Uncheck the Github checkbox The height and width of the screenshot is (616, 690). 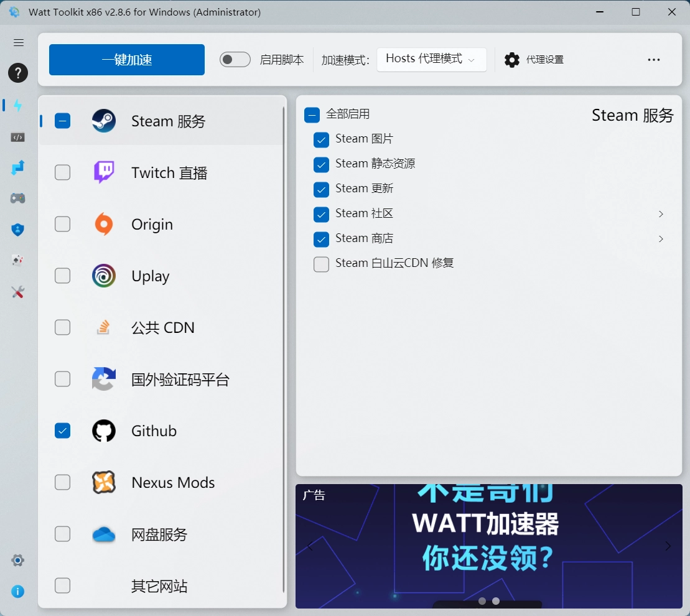click(62, 431)
